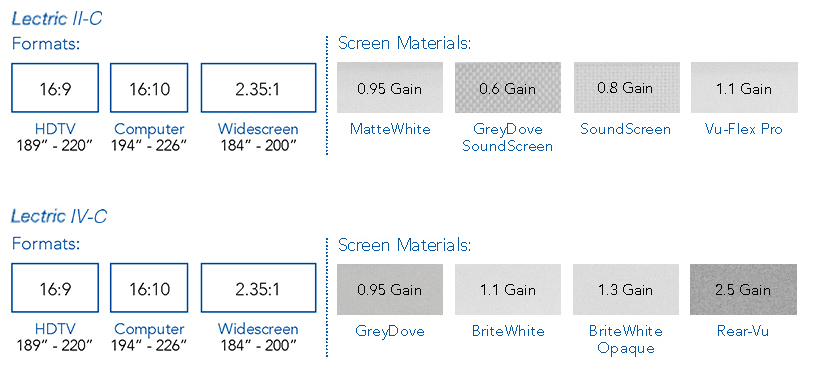Select the 2.35:1 format box under Lectric II-C

[258, 88]
